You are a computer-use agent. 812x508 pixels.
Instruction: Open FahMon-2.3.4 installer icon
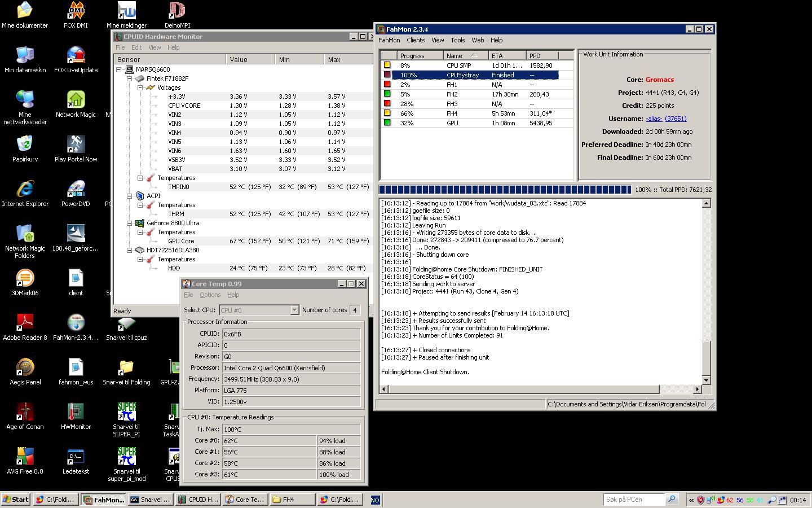[76, 327]
